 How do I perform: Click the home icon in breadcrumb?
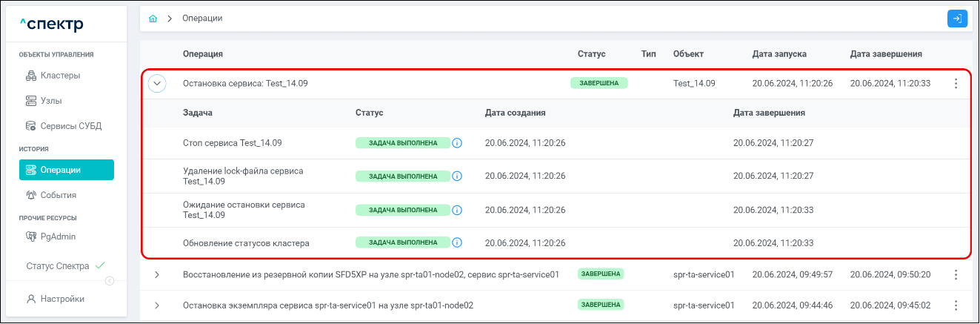153,19
